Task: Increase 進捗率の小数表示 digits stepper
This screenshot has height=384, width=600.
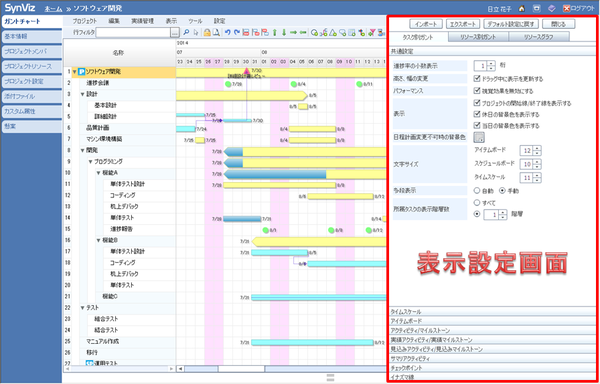Action: coord(491,63)
